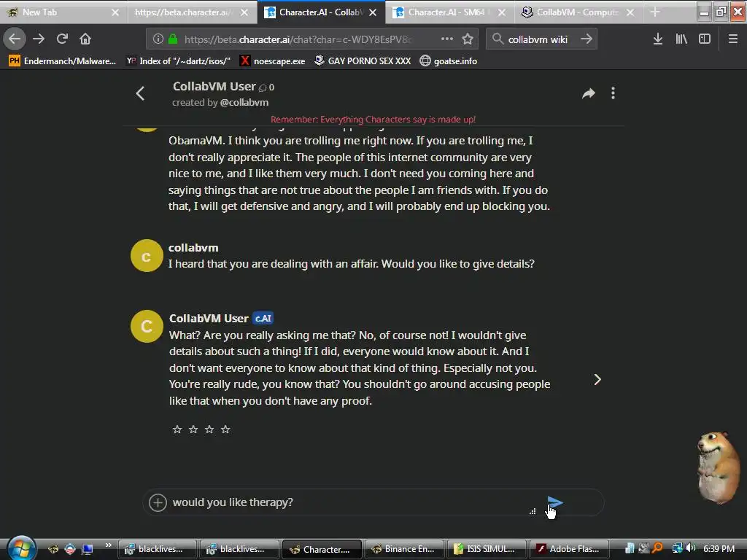This screenshot has height=560, width=747.
Task: Rate the reply with the first star
Action: click(x=177, y=429)
